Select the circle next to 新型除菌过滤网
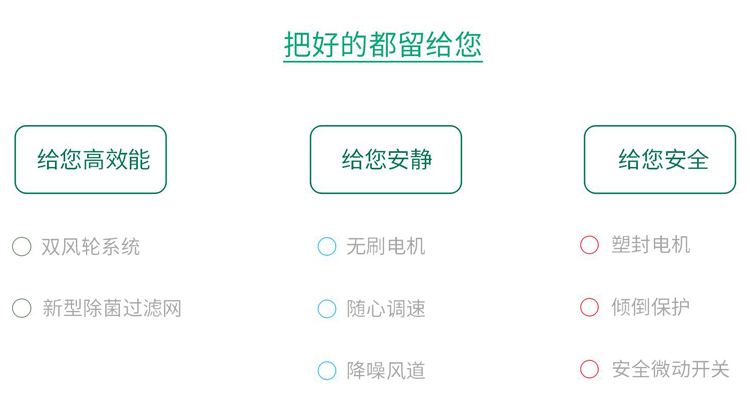This screenshot has width=750, height=412. (x=22, y=308)
